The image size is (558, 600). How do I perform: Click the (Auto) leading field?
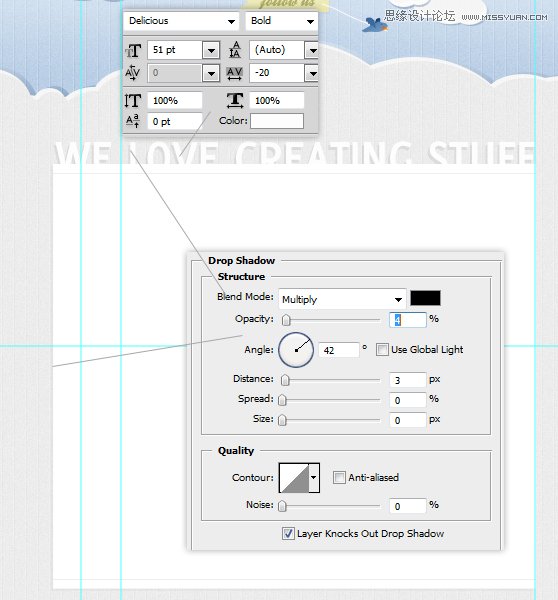[277, 50]
